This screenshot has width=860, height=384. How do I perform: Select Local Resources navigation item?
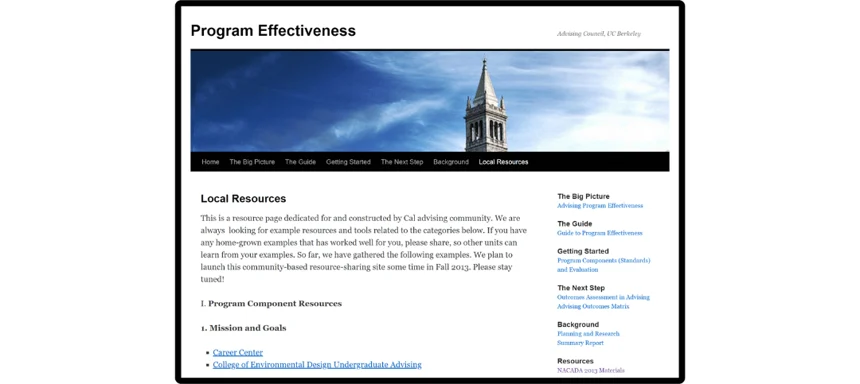(503, 162)
